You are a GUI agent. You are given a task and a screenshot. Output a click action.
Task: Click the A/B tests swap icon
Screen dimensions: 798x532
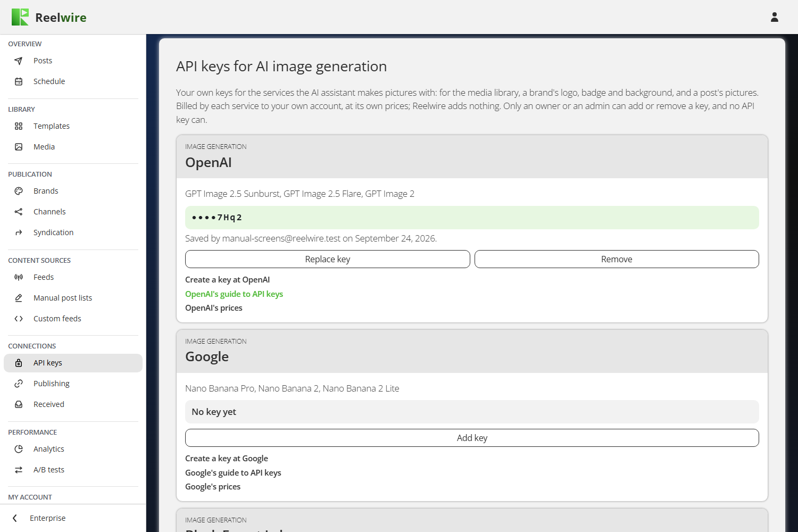19,470
